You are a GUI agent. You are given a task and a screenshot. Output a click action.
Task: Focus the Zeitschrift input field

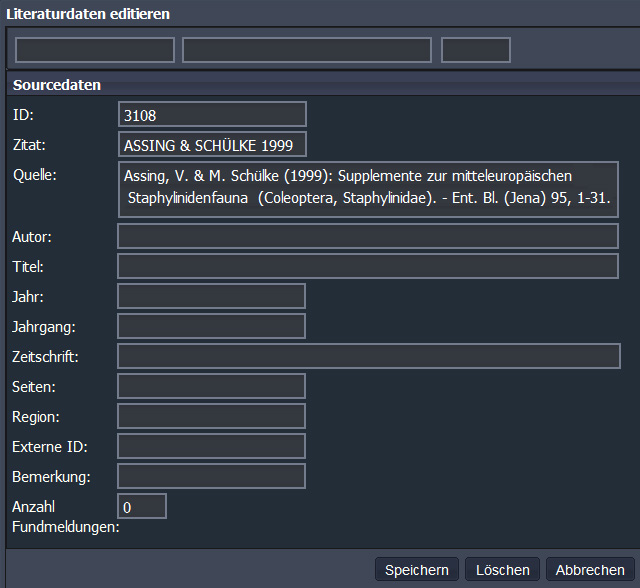tap(368, 357)
